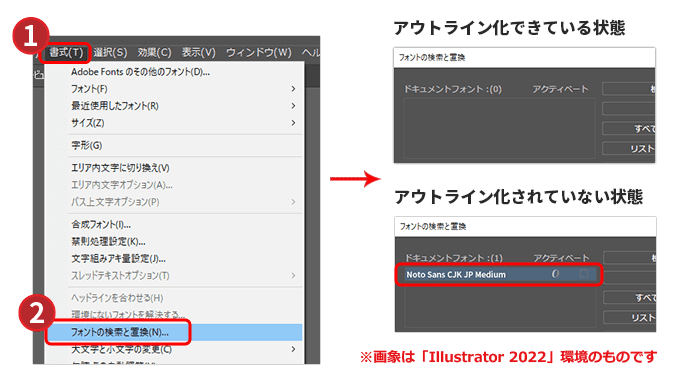Choose エリア内文字に切り換え(V)
The height and width of the screenshot is (380, 680).
pyautogui.click(x=173, y=168)
